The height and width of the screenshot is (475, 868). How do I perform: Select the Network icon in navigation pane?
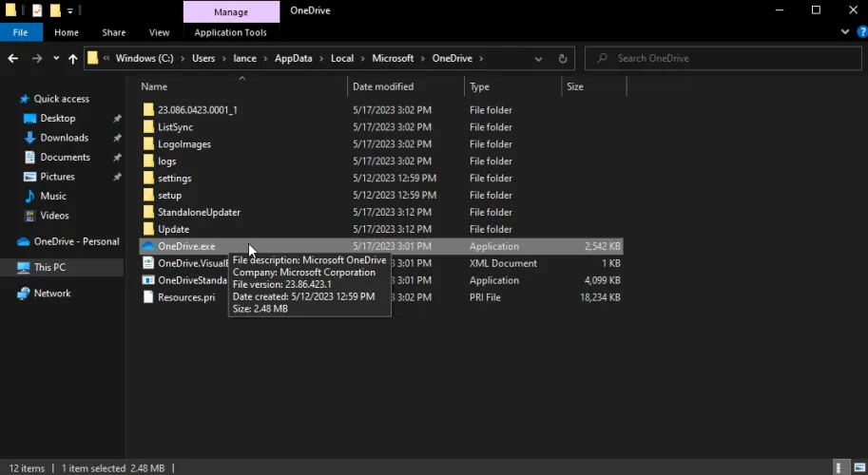tap(23, 294)
